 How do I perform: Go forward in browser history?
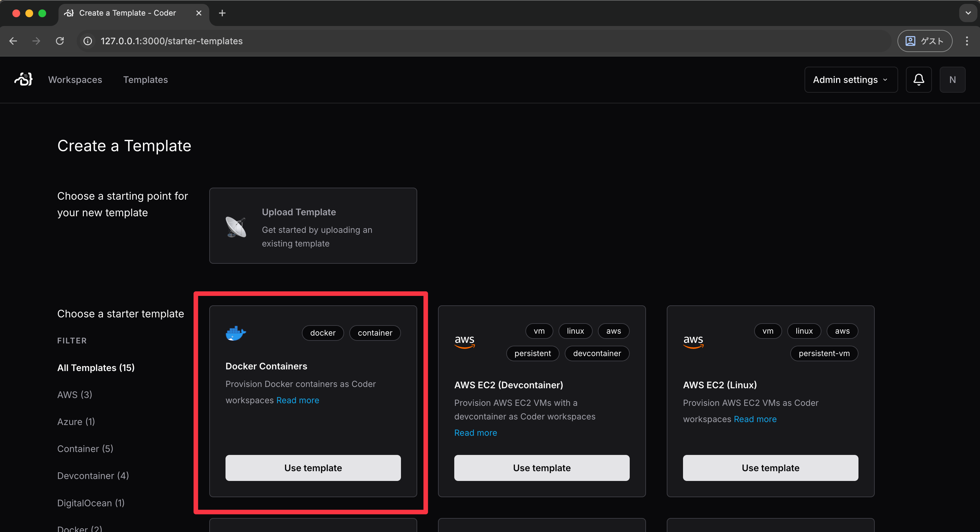pos(36,41)
